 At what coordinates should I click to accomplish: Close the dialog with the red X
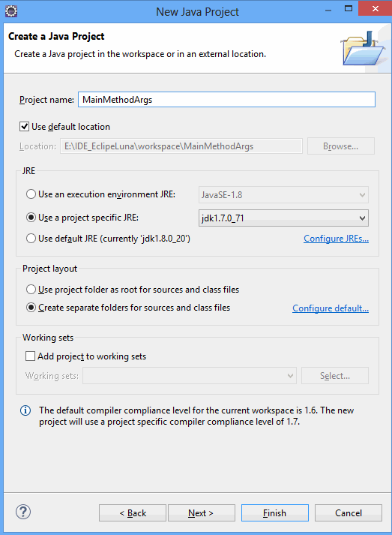pyautogui.click(x=375, y=8)
